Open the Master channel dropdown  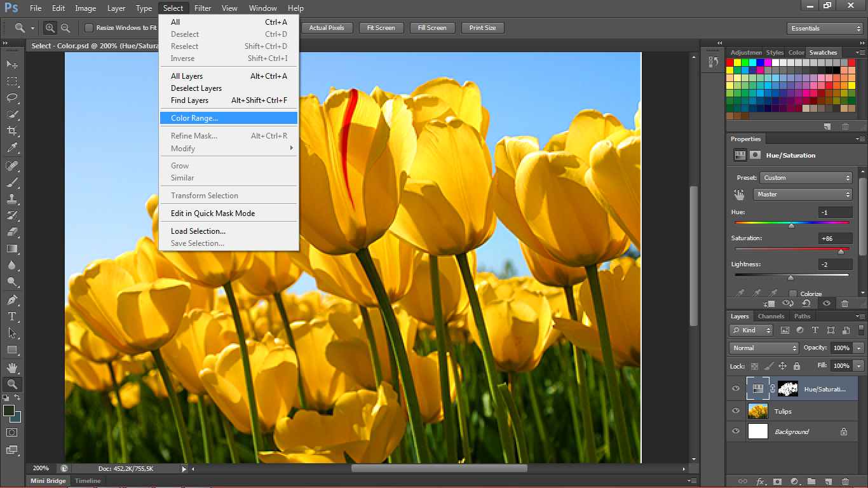tap(803, 194)
